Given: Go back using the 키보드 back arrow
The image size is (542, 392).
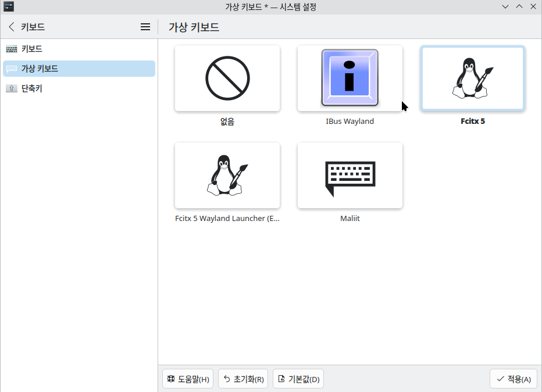Looking at the screenshot, I should (12, 27).
